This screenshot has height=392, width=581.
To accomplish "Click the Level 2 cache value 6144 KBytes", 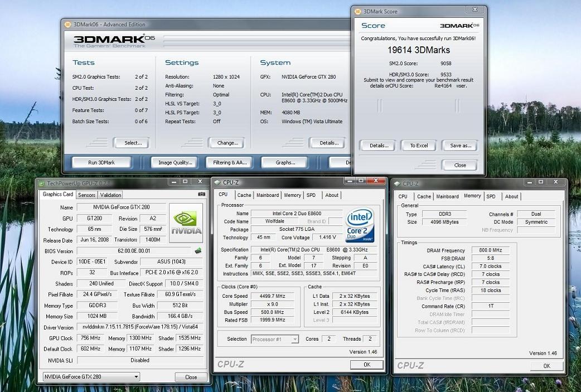I will click(354, 312).
